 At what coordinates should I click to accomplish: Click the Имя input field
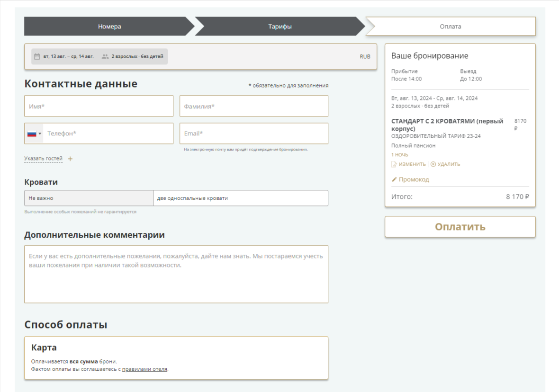[x=99, y=106]
